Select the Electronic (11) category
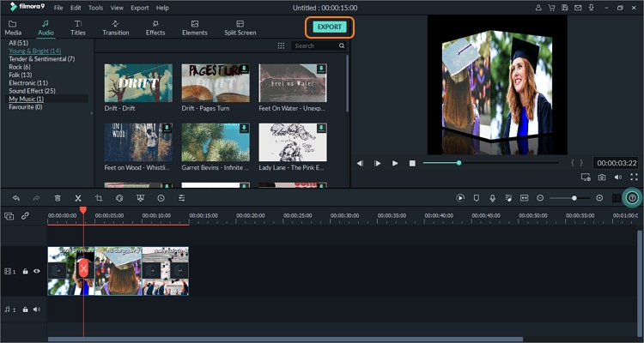 tap(28, 83)
